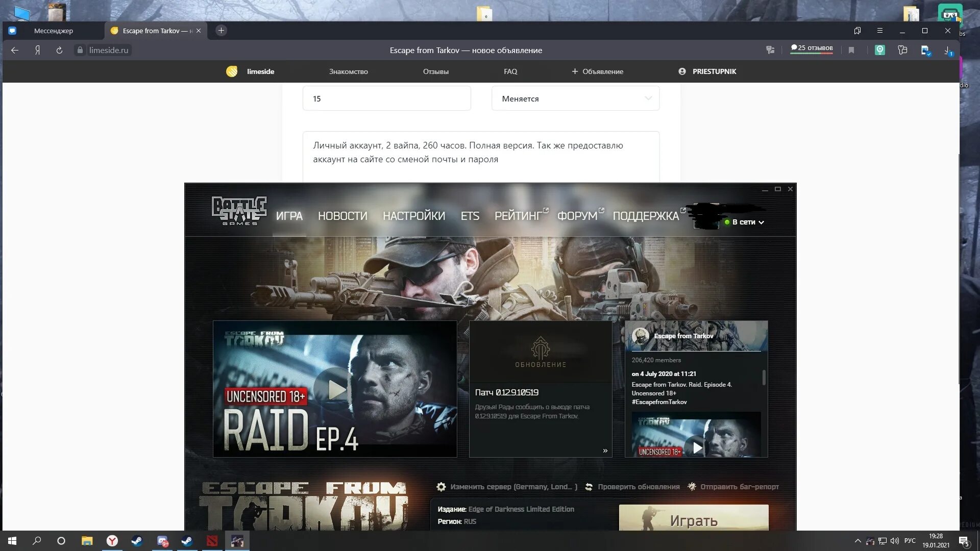Click the ОБНОВЛЕНИЕ news emblem
This screenshot has height=551, width=980.
tap(541, 352)
